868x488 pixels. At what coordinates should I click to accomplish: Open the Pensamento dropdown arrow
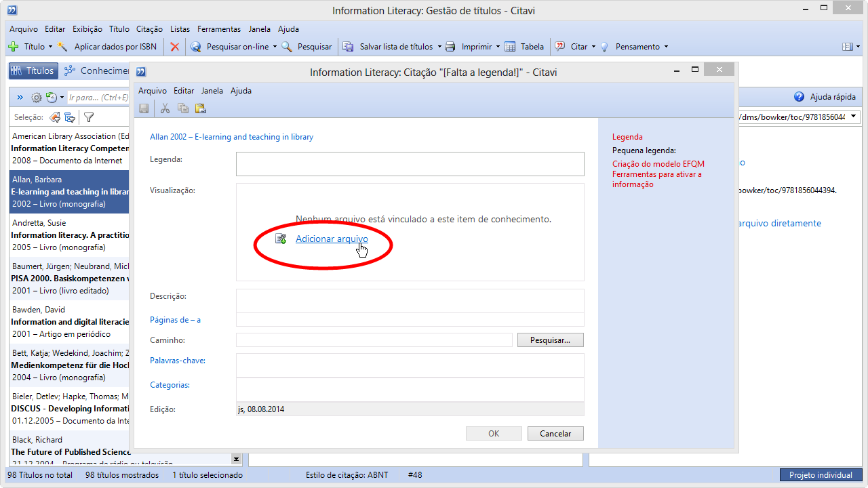[x=666, y=47]
